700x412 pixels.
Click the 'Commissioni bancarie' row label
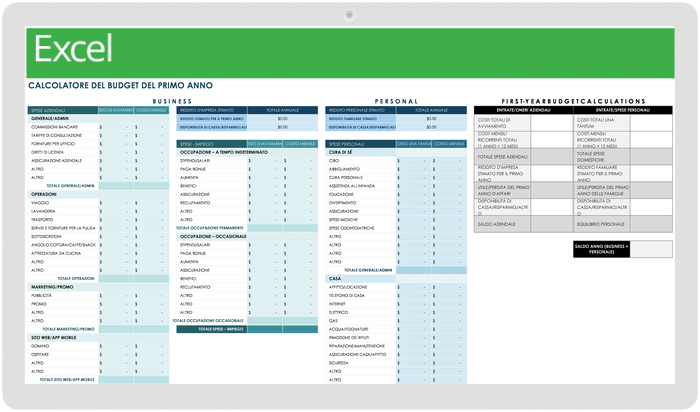54,127
